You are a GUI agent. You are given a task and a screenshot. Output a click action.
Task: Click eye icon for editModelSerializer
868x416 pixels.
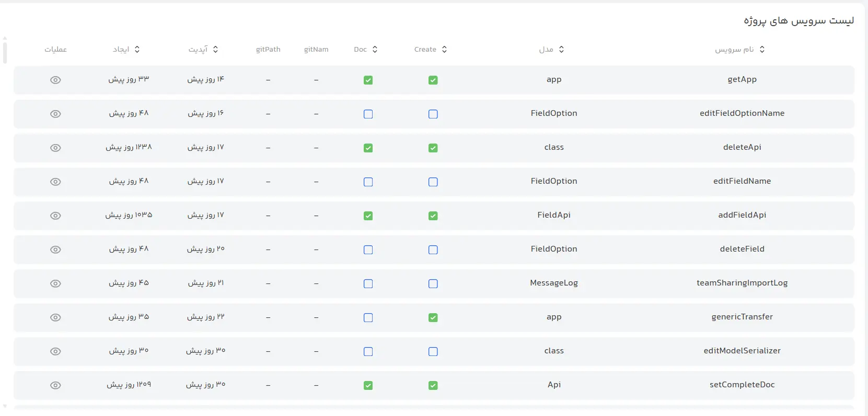pos(55,351)
